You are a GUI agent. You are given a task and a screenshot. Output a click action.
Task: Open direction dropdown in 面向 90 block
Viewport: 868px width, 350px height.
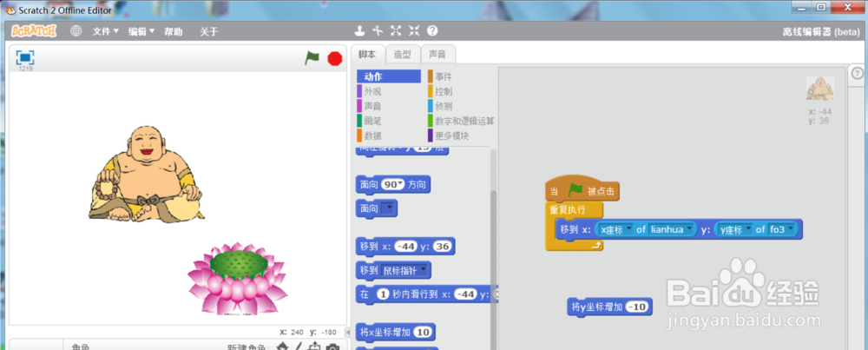point(401,185)
